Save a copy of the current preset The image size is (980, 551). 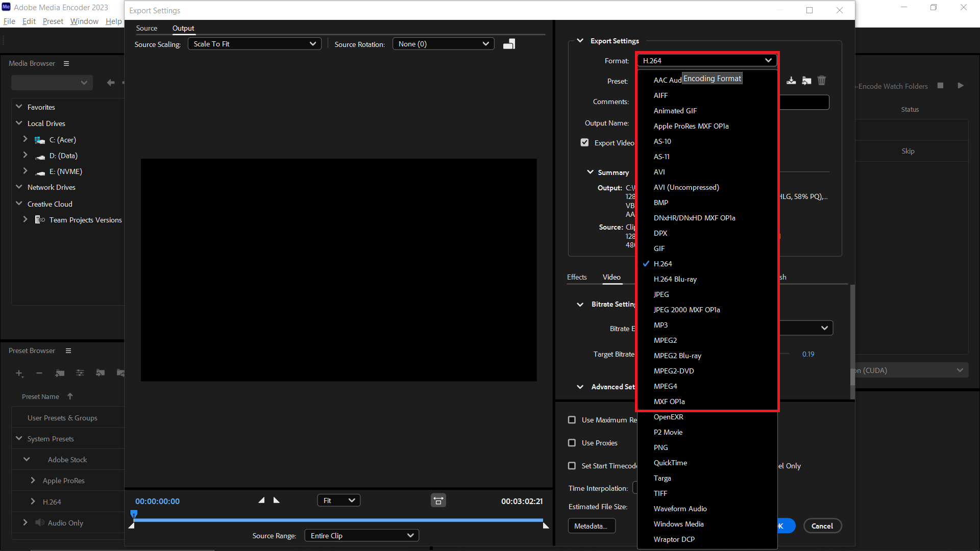coord(791,80)
